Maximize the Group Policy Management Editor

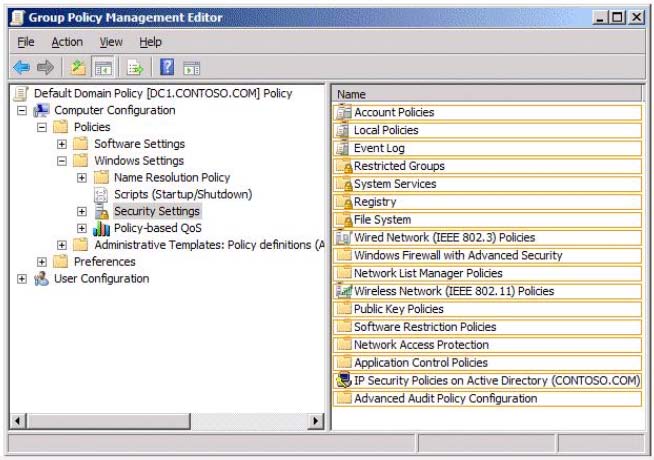coord(617,18)
